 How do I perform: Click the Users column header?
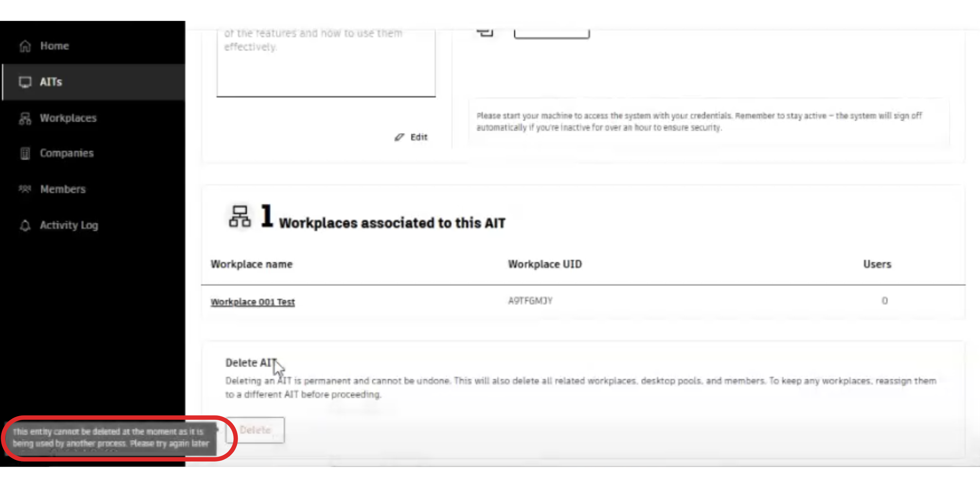click(877, 264)
